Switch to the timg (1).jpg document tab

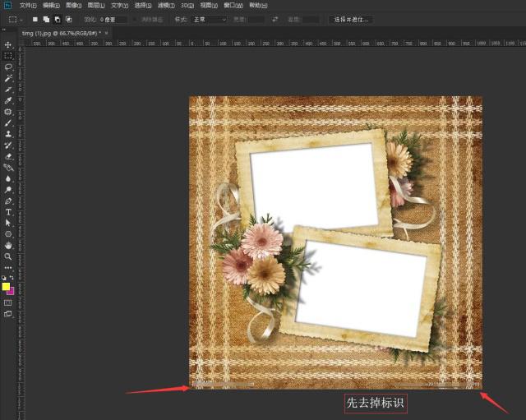point(61,33)
